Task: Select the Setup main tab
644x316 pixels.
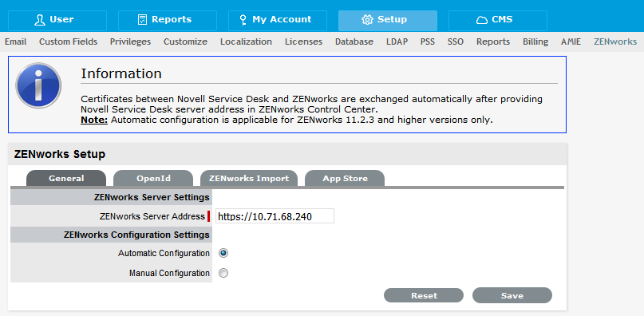Action: click(387, 21)
